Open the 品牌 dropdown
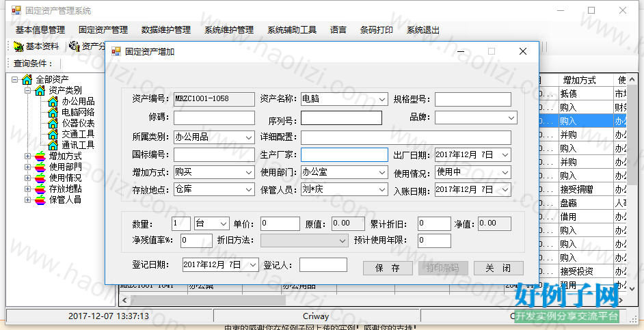 pos(511,118)
